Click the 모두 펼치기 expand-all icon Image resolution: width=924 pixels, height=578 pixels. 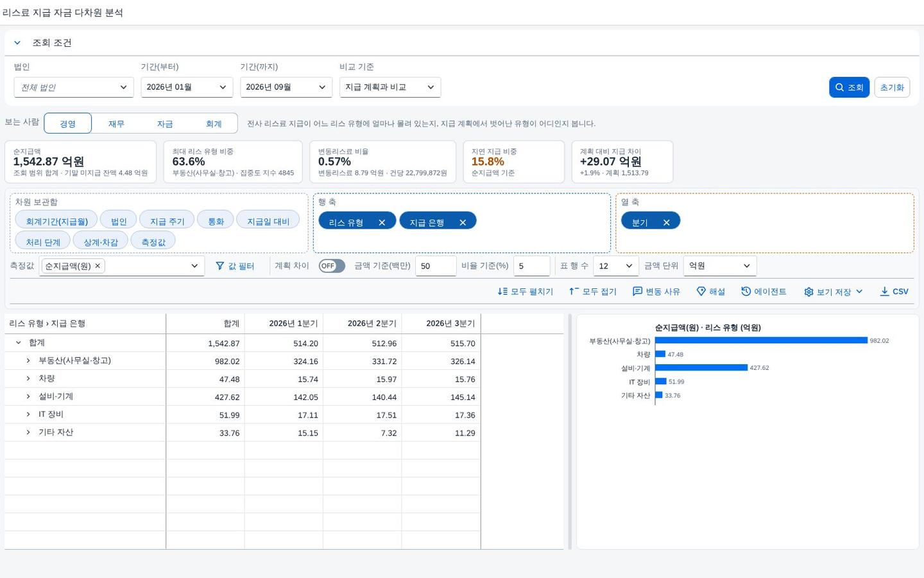point(502,292)
